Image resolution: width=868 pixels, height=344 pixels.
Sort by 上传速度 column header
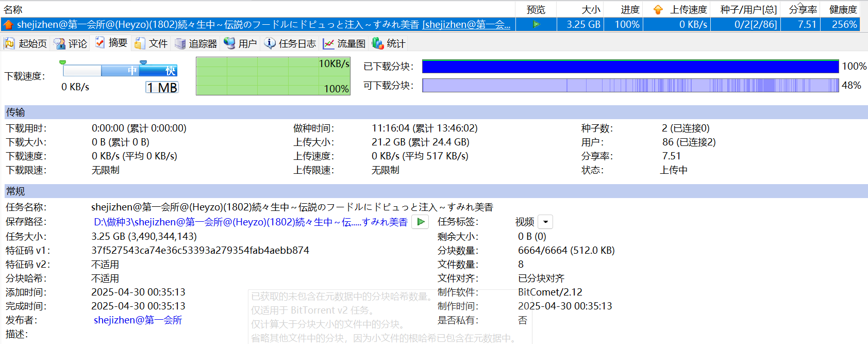677,9
